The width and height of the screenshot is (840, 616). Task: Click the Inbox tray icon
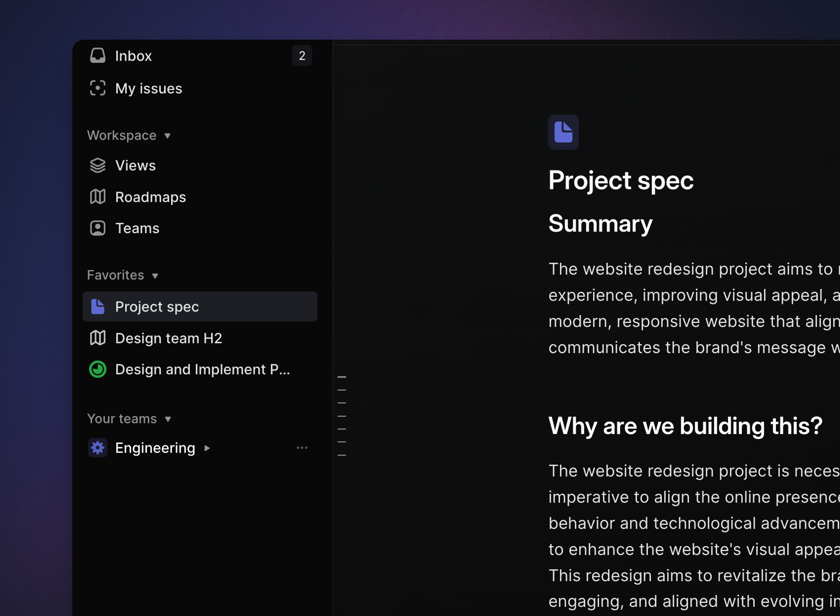(x=98, y=56)
